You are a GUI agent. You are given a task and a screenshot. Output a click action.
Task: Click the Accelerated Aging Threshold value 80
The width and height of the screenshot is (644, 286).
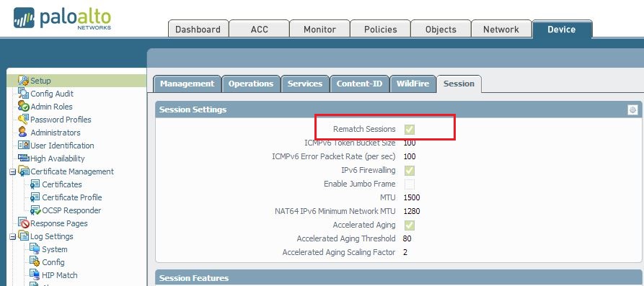click(407, 238)
